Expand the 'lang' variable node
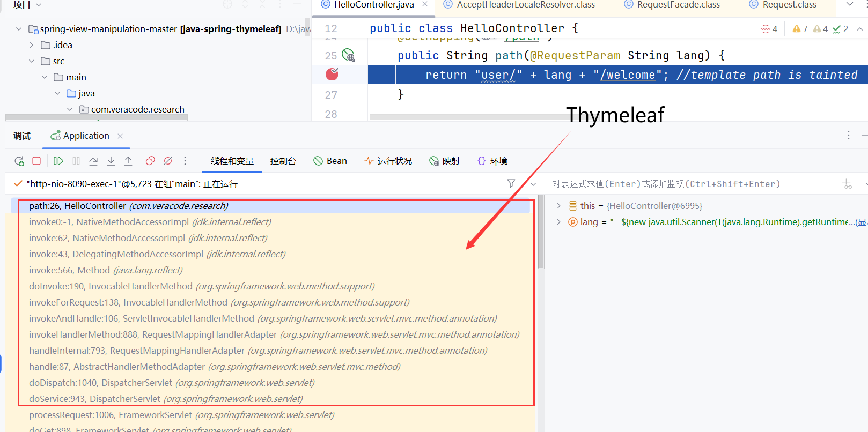This screenshot has width=868, height=432. click(558, 222)
